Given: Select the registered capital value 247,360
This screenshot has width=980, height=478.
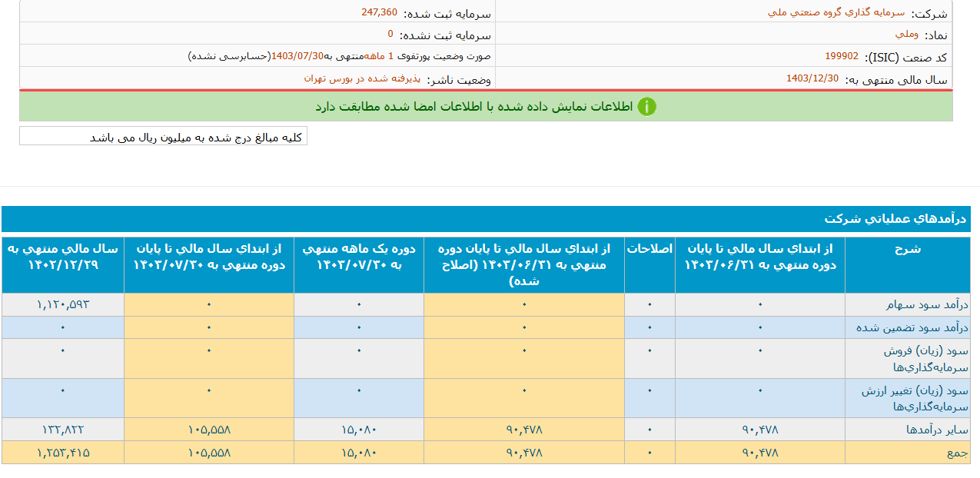Looking at the screenshot, I should coord(380,12).
